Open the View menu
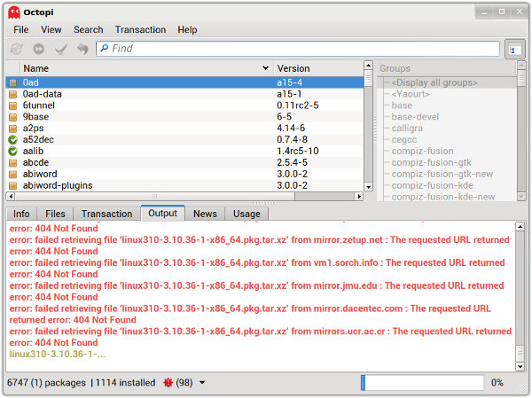This screenshot has height=398, width=532. pyautogui.click(x=51, y=30)
